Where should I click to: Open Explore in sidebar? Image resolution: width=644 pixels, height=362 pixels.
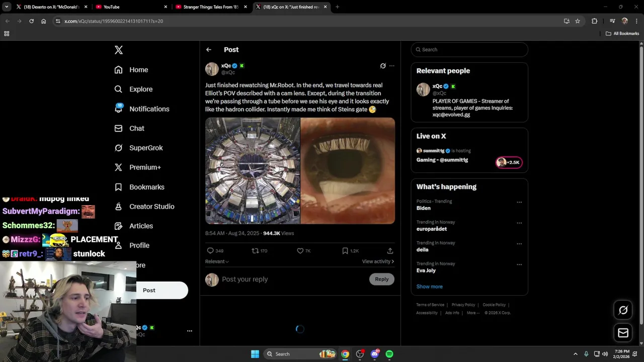click(133, 89)
